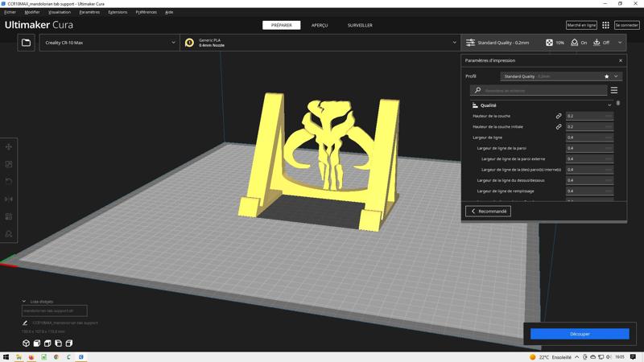
Task: Select the Rotate tool in left toolbar
Action: 9,182
